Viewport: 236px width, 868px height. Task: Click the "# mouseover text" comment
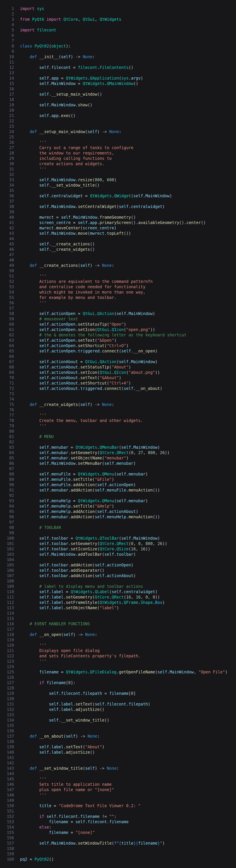coord(58,319)
